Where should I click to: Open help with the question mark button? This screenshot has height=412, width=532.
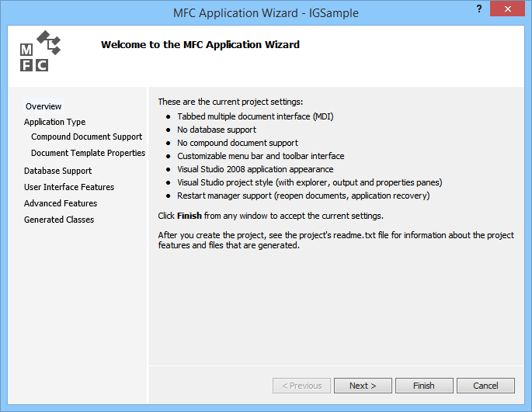coord(478,9)
